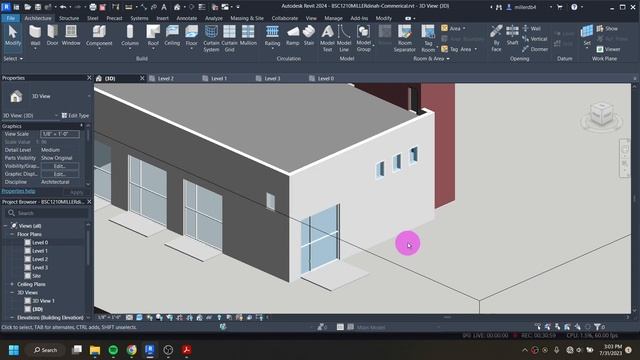Select the Tag Room tool
This screenshot has height=360, width=640.
(x=428, y=38)
